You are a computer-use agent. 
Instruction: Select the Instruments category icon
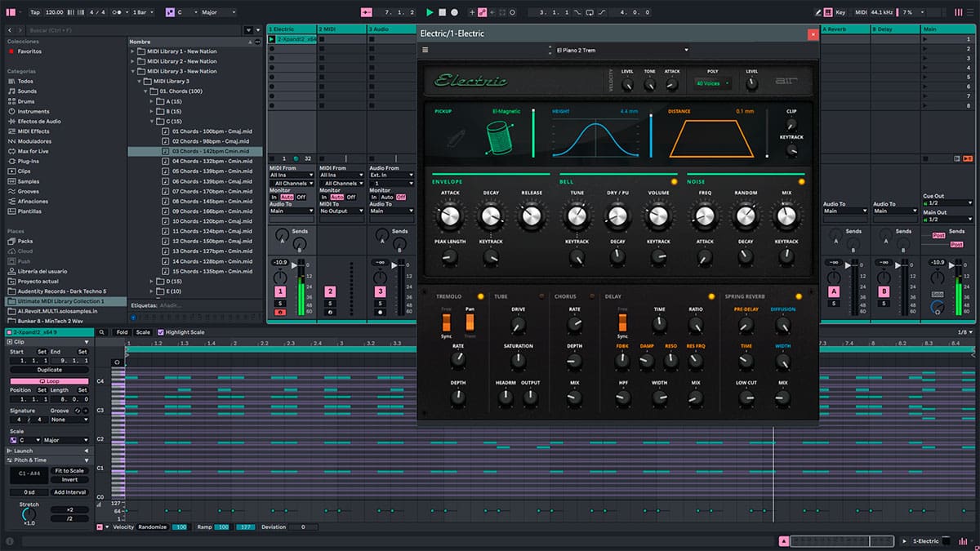(11, 111)
